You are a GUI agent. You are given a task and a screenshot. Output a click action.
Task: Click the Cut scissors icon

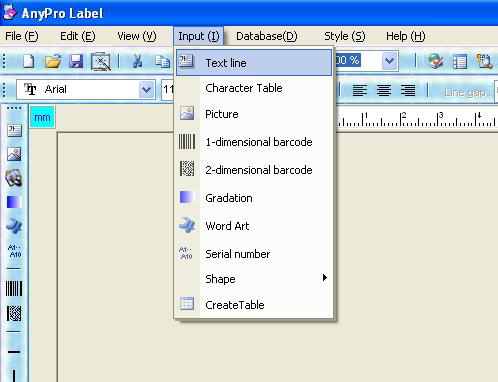[137, 61]
